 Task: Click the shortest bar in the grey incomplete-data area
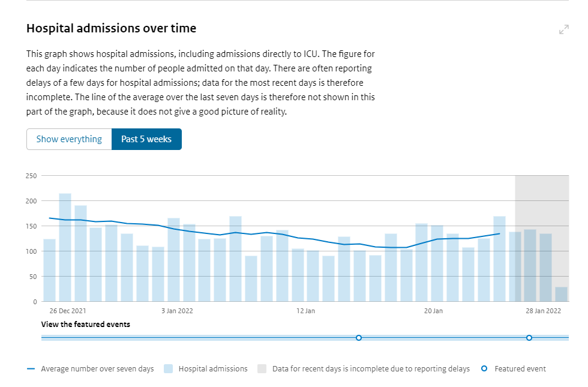click(x=561, y=295)
